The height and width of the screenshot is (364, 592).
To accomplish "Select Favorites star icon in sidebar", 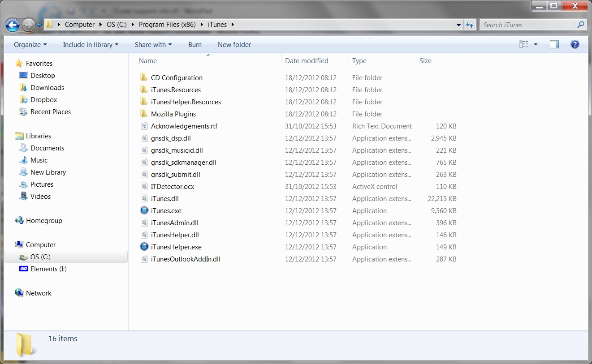I will pyautogui.click(x=19, y=63).
